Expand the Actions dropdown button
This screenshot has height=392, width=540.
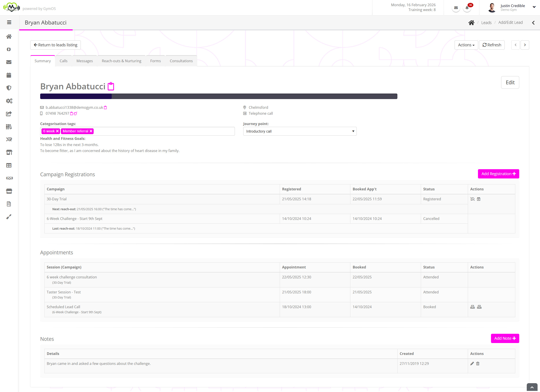(466, 45)
